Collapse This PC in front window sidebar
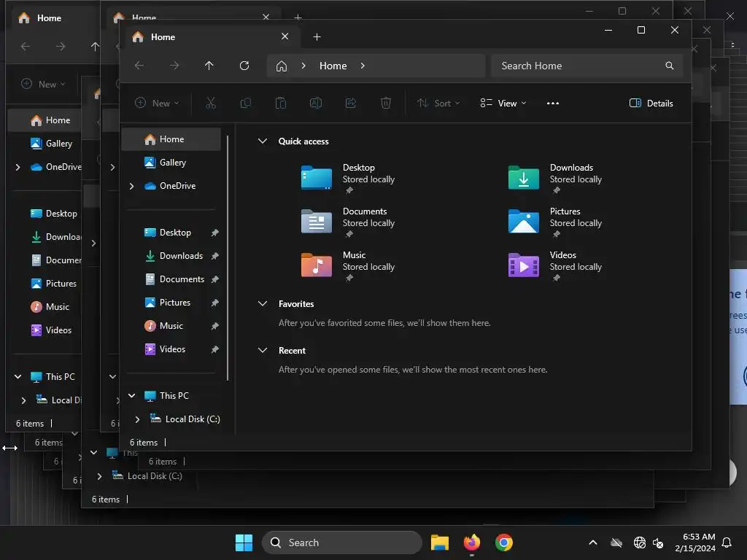Viewport: 747px width, 560px height. [131, 396]
